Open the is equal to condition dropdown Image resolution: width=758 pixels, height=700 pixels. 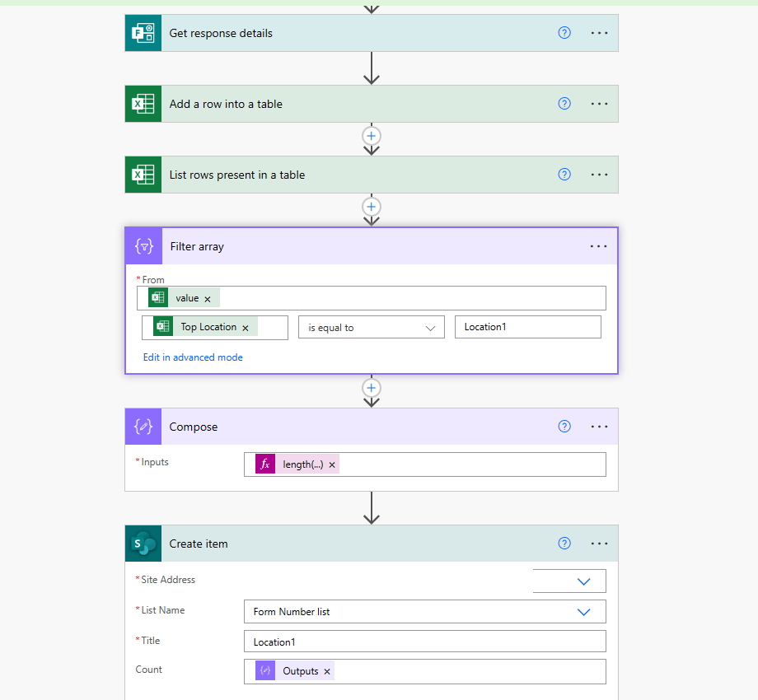pyautogui.click(x=371, y=327)
